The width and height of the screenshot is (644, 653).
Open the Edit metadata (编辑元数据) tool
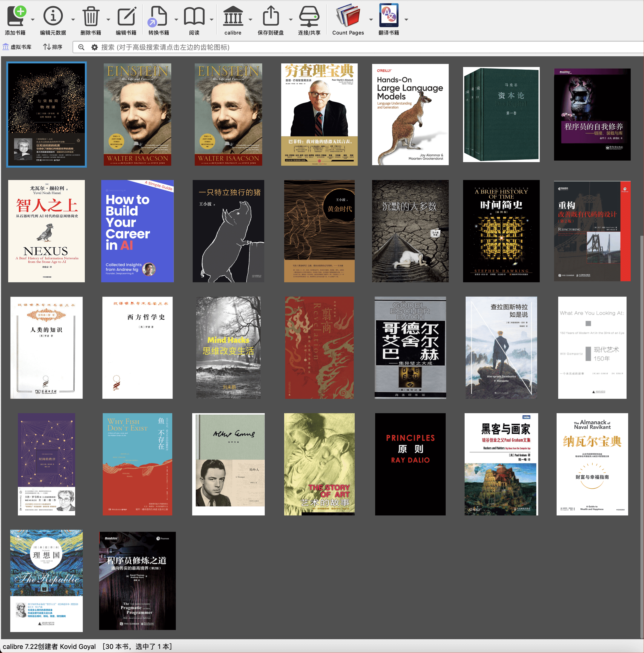[53, 16]
